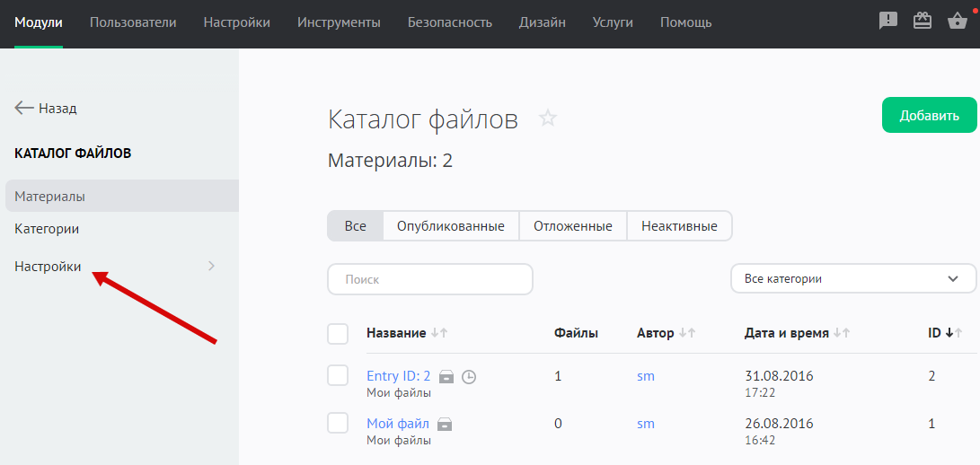Check the box for Entry ID: 2
Screen dimensions: 980x465
pos(338,376)
